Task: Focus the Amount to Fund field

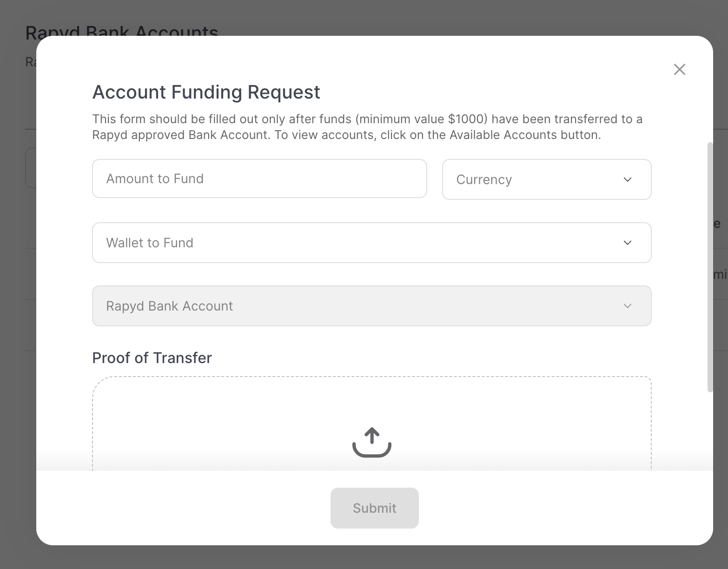Action: [x=259, y=179]
